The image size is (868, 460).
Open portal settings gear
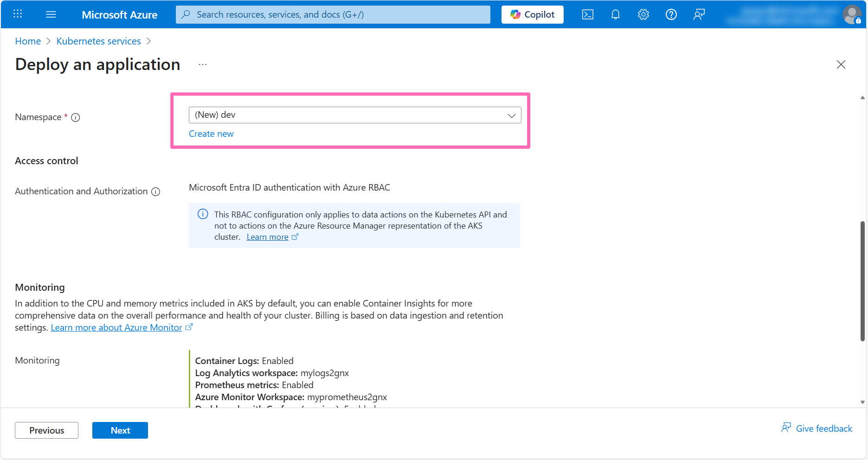(643, 14)
